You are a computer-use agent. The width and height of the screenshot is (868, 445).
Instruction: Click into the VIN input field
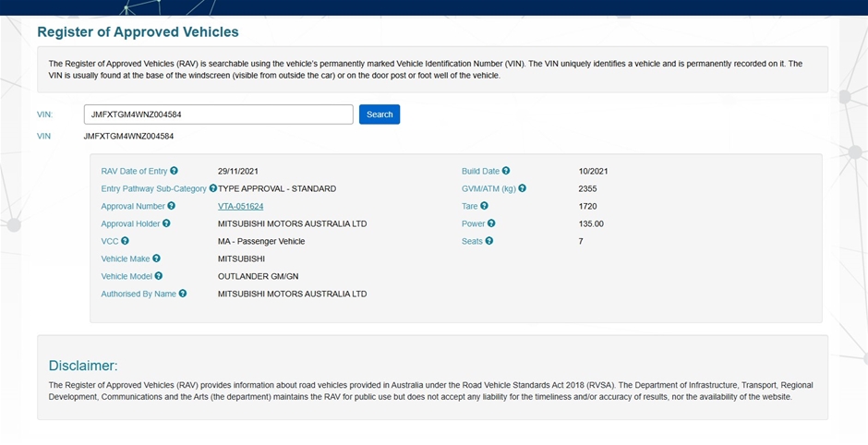click(218, 114)
